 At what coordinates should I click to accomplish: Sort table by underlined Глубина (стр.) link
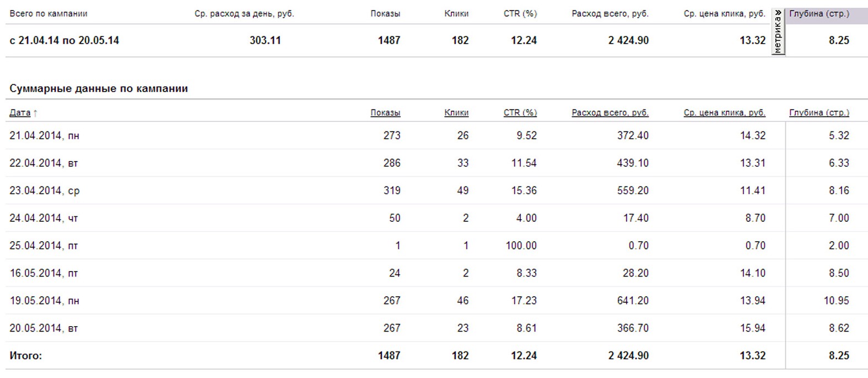(x=819, y=113)
